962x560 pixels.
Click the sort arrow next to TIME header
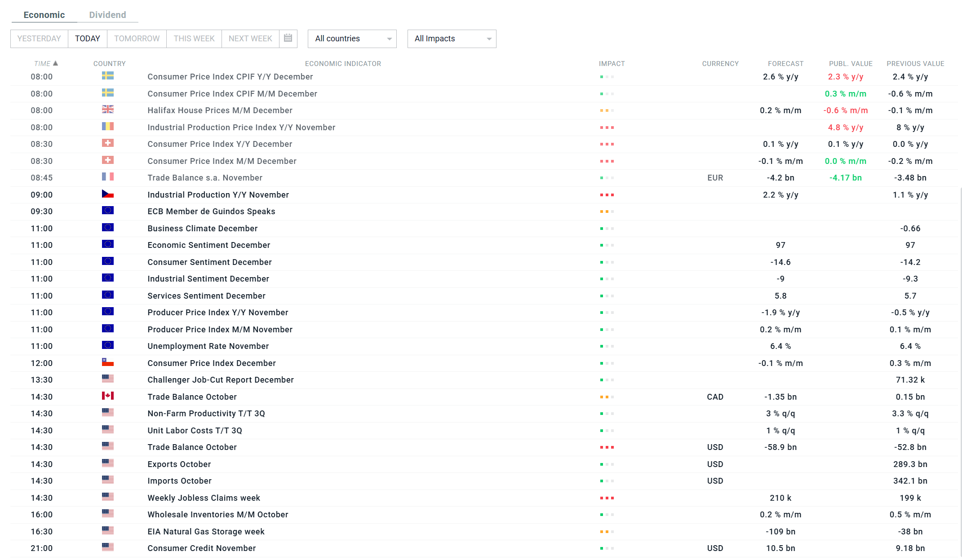[x=56, y=63]
